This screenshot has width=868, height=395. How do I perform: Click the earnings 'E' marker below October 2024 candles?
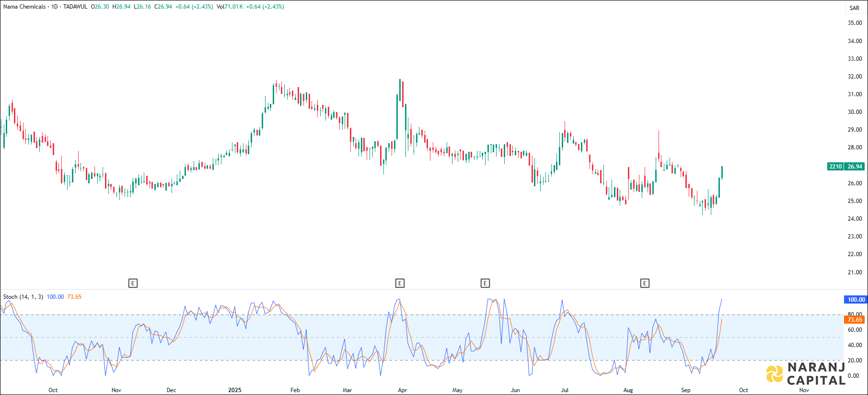click(x=133, y=283)
